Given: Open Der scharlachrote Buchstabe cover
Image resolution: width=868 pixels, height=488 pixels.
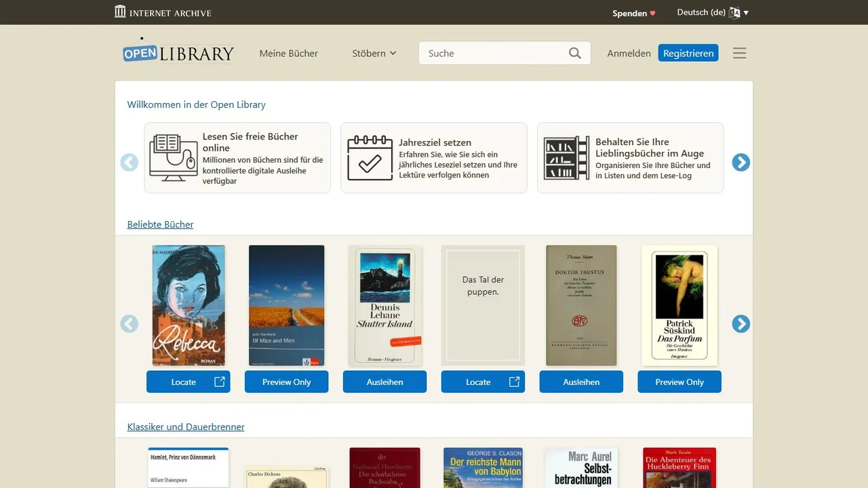Looking at the screenshot, I should pyautogui.click(x=384, y=468).
